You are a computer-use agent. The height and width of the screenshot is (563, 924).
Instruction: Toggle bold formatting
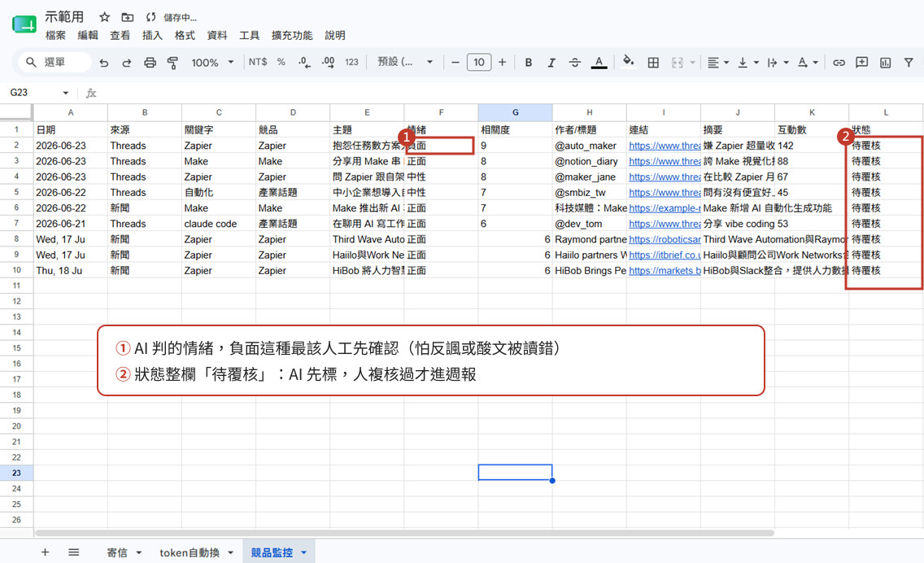point(529,63)
